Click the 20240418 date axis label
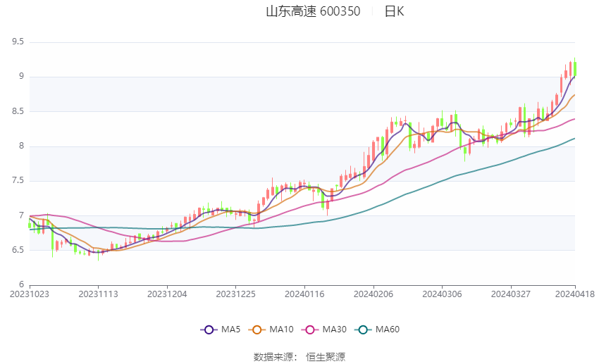The height and width of the screenshot is (364, 599). pos(575,294)
